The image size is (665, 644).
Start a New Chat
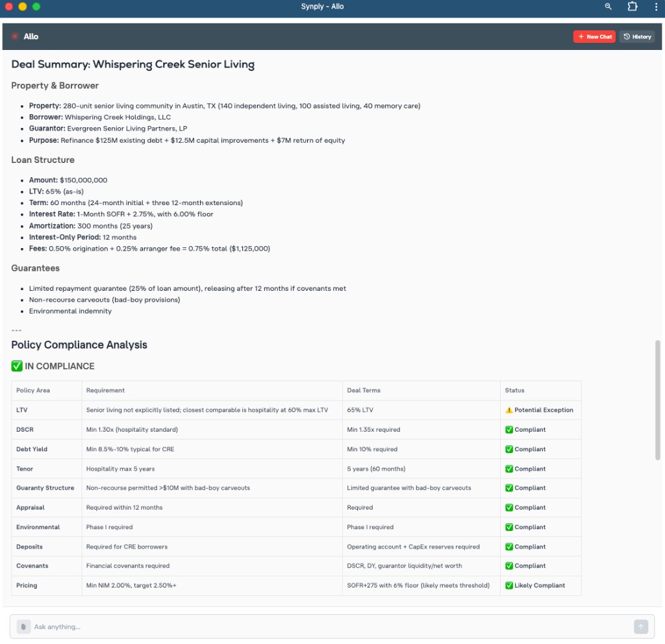(x=594, y=36)
